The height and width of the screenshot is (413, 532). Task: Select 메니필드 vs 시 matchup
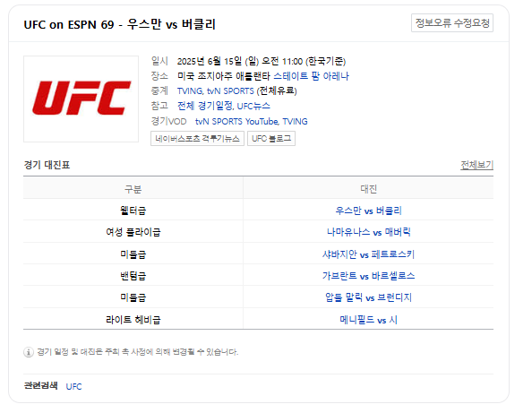(368, 320)
